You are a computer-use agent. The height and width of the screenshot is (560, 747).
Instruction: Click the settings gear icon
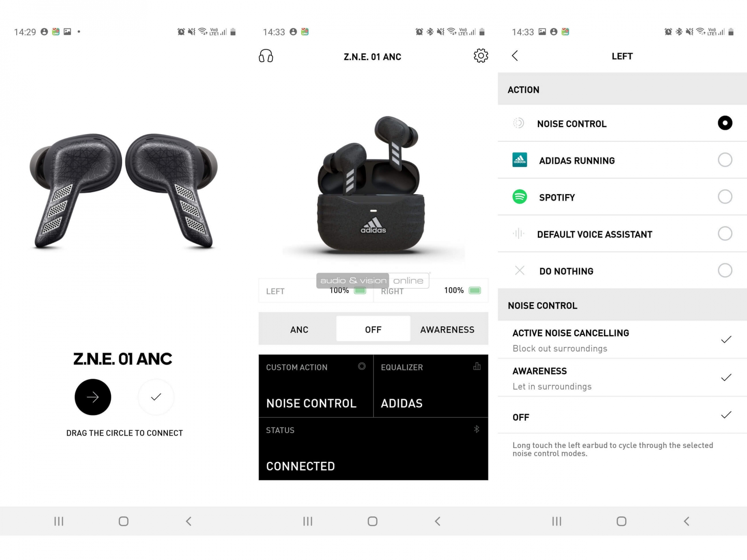[x=481, y=55]
